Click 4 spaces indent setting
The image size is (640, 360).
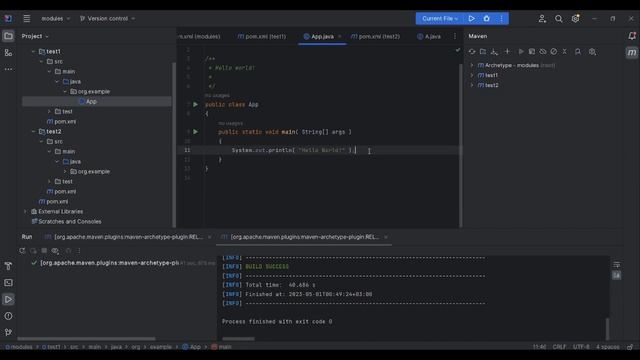click(x=608, y=347)
